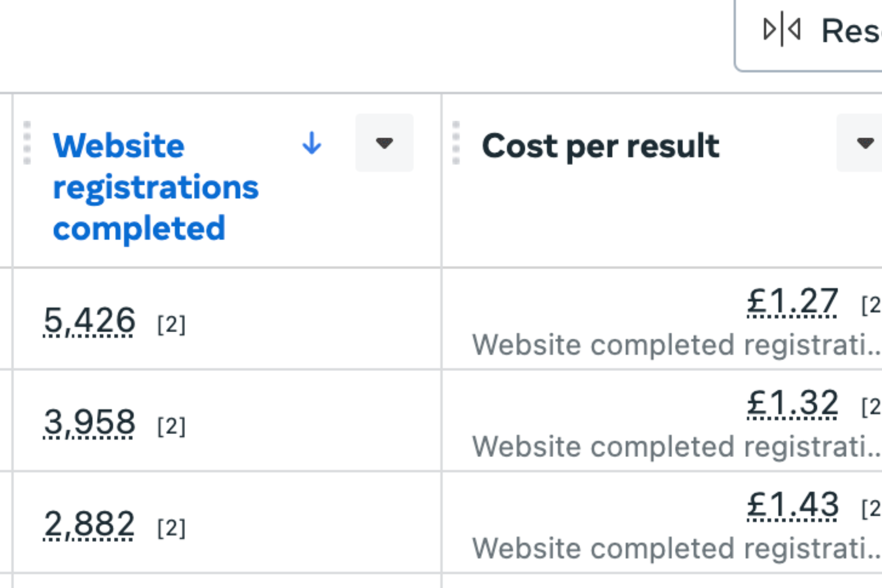Screen dimensions: 882x588
Task: Click the £1.32 cost value
Action: (792, 403)
